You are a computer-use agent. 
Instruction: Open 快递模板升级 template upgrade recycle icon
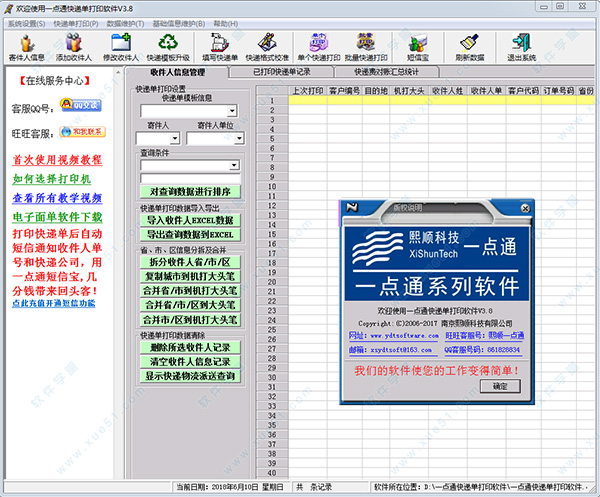(x=168, y=47)
